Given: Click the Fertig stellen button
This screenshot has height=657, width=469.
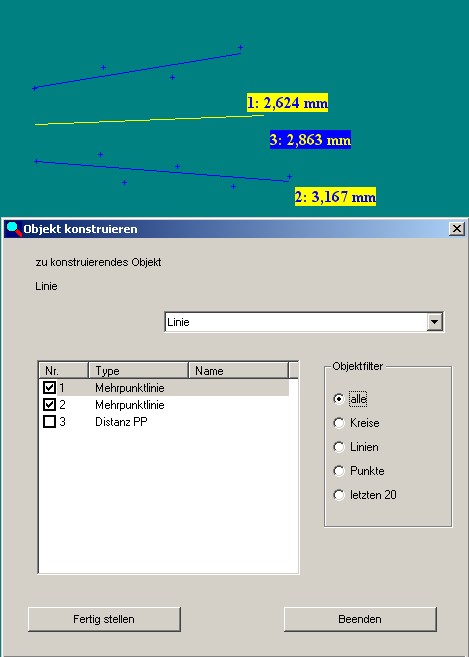Looking at the screenshot, I should [104, 619].
